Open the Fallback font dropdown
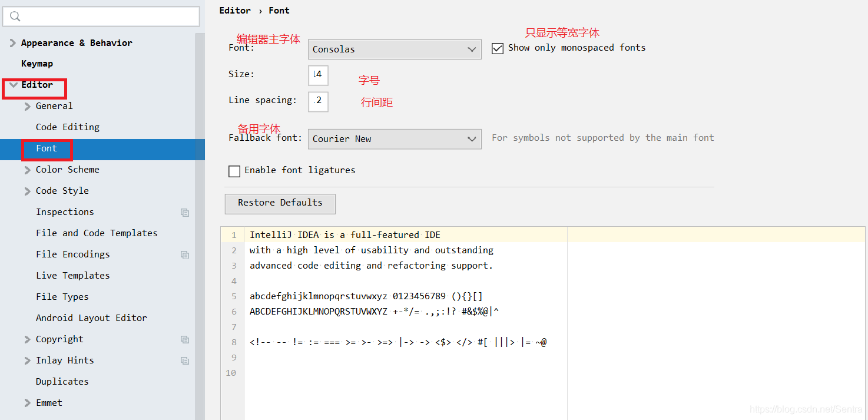This screenshot has width=868, height=420. pos(395,139)
